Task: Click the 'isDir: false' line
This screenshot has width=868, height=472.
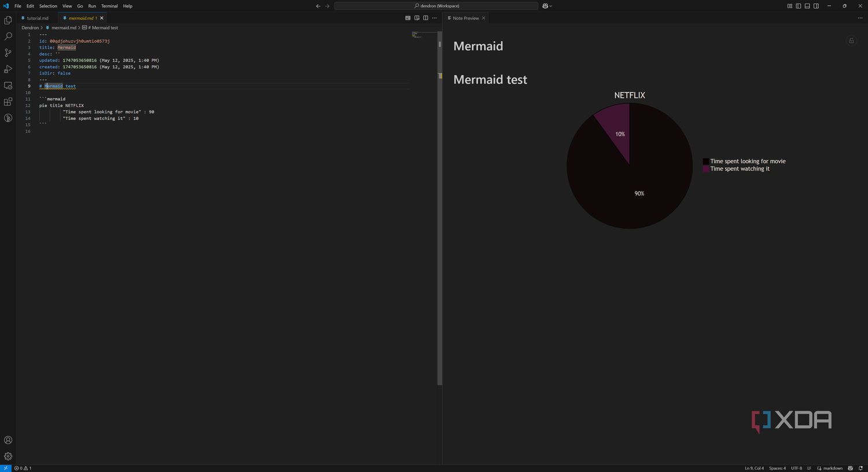Action: point(55,73)
